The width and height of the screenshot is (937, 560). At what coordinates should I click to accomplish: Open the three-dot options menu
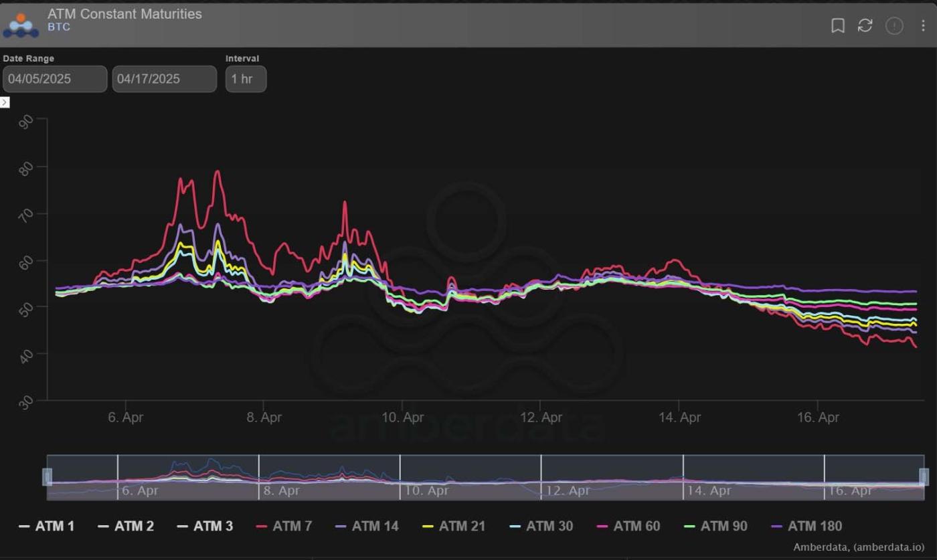coord(924,25)
